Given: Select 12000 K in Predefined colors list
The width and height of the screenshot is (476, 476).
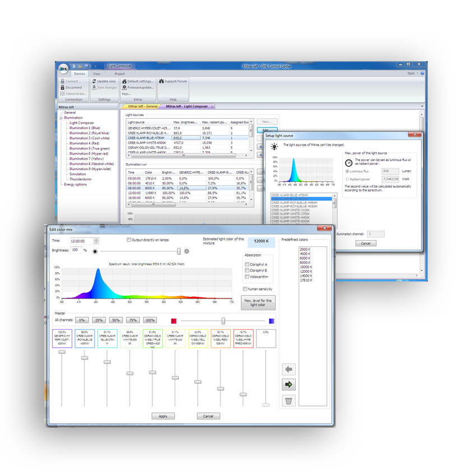Looking at the screenshot, I should click(x=306, y=272).
